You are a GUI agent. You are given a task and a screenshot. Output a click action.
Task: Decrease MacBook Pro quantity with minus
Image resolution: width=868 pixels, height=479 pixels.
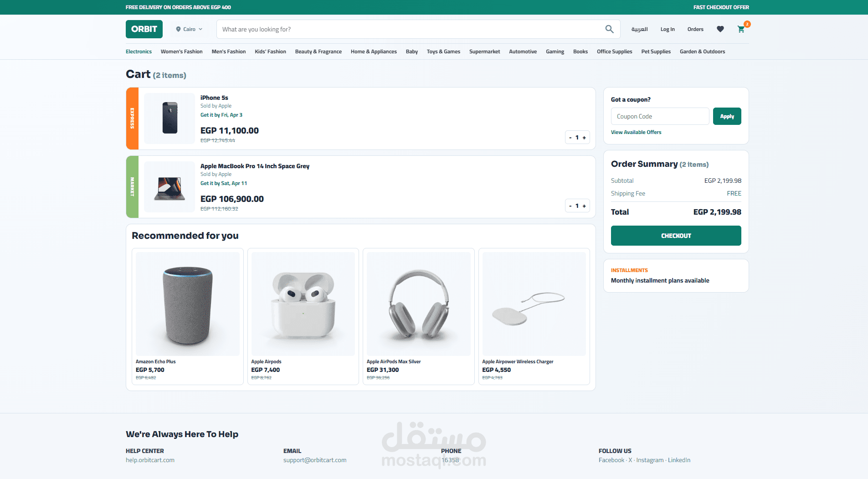[x=570, y=206]
